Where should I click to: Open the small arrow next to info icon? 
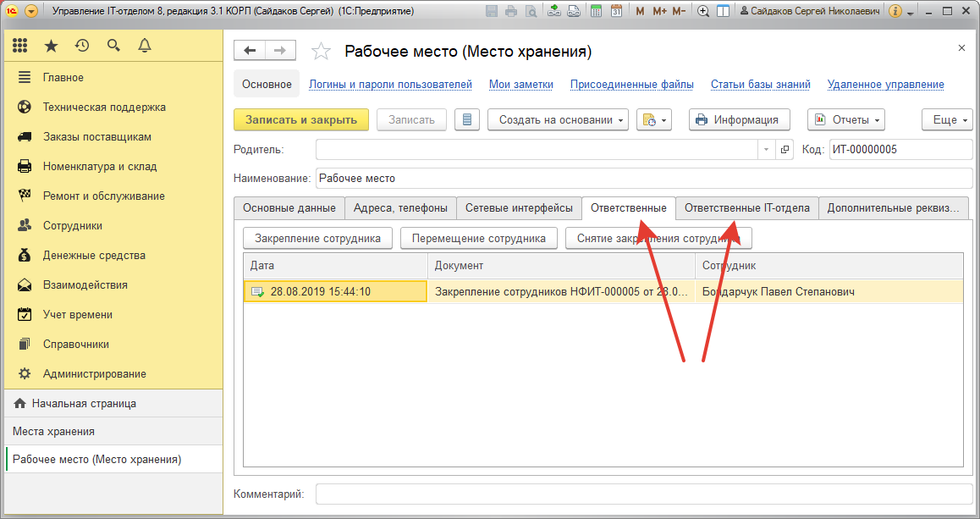[911, 13]
